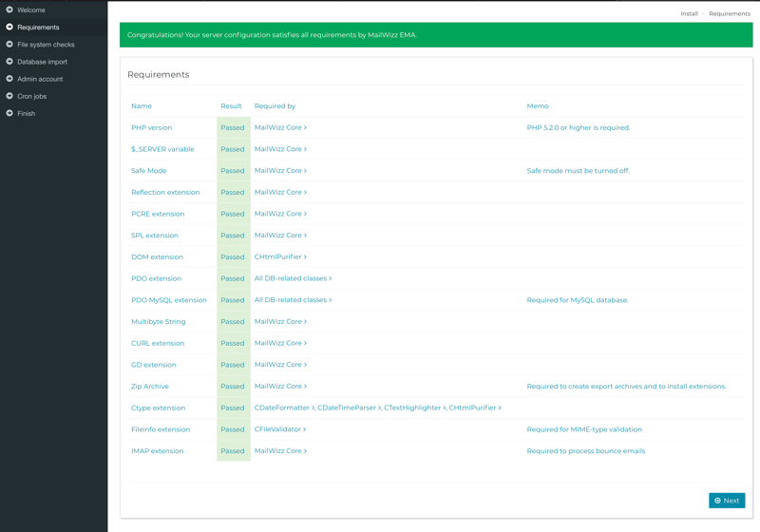Image resolution: width=760 pixels, height=532 pixels.
Task: Click the Next button
Action: (x=727, y=501)
